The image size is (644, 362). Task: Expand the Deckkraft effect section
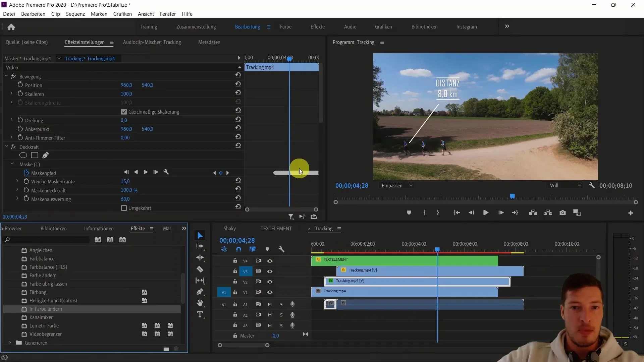pyautogui.click(x=6, y=146)
